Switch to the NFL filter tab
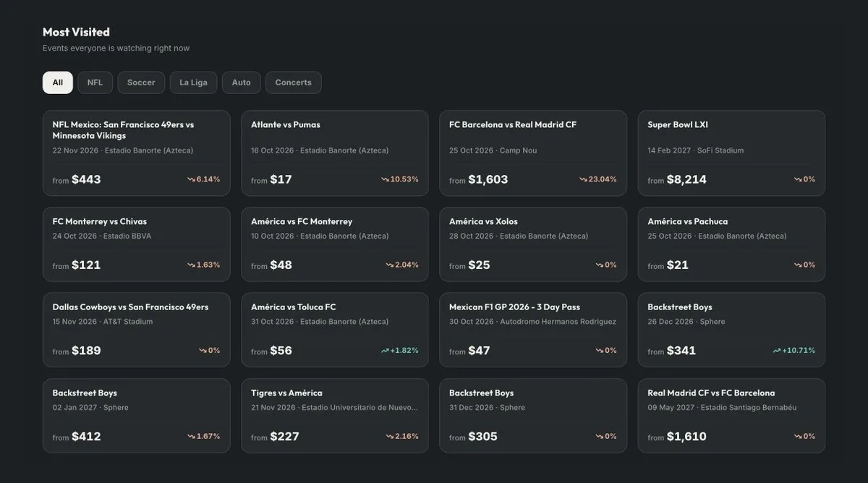Image resolution: width=868 pixels, height=483 pixels. 95,82
